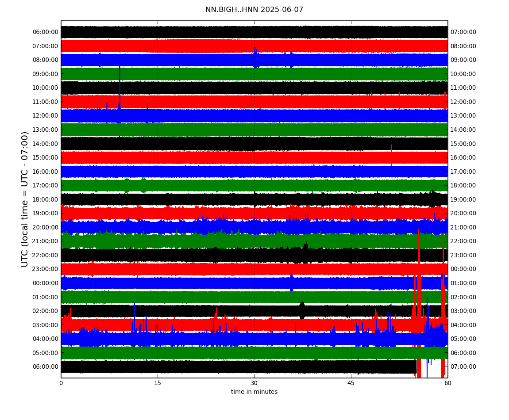Screen dimensions: 509x420
Task: Click left UTC axis label 16:00:00
Action: (46, 172)
